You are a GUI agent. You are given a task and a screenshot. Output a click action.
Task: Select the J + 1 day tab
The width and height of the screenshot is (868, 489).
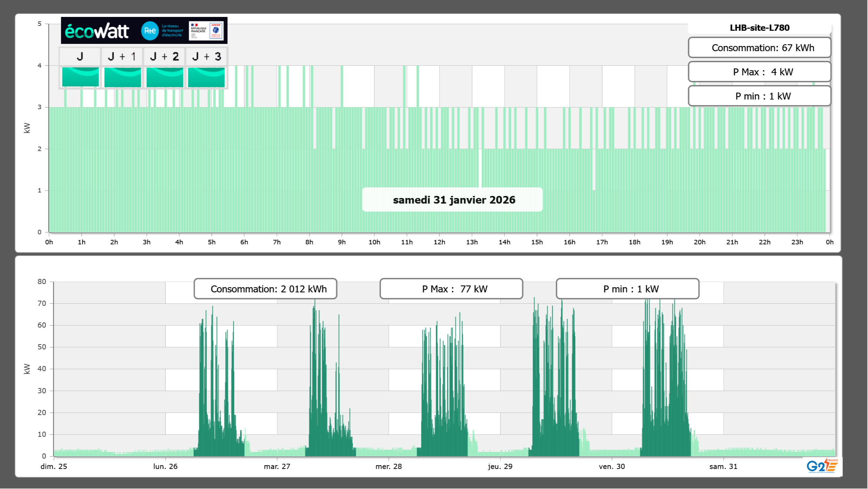pos(122,56)
